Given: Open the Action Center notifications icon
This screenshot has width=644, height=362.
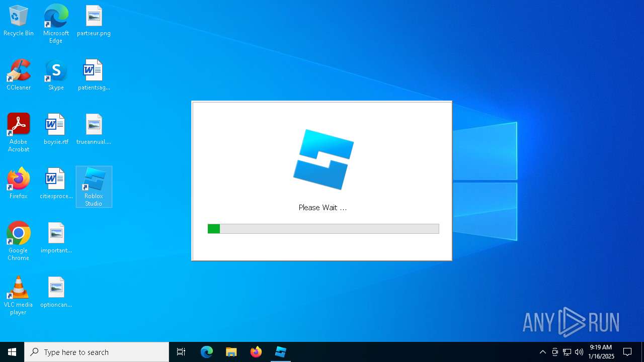Looking at the screenshot, I should [x=627, y=352].
